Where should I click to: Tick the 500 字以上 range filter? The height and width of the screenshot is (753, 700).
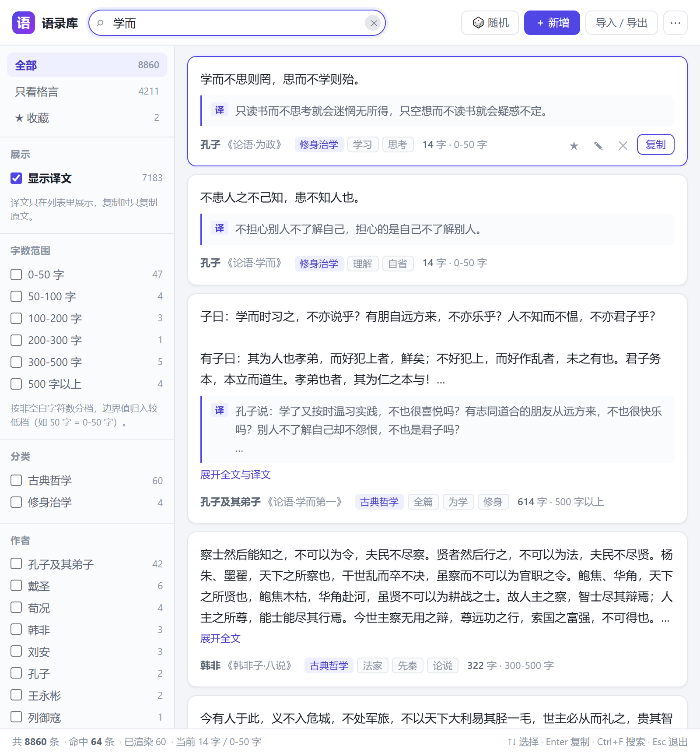point(16,384)
